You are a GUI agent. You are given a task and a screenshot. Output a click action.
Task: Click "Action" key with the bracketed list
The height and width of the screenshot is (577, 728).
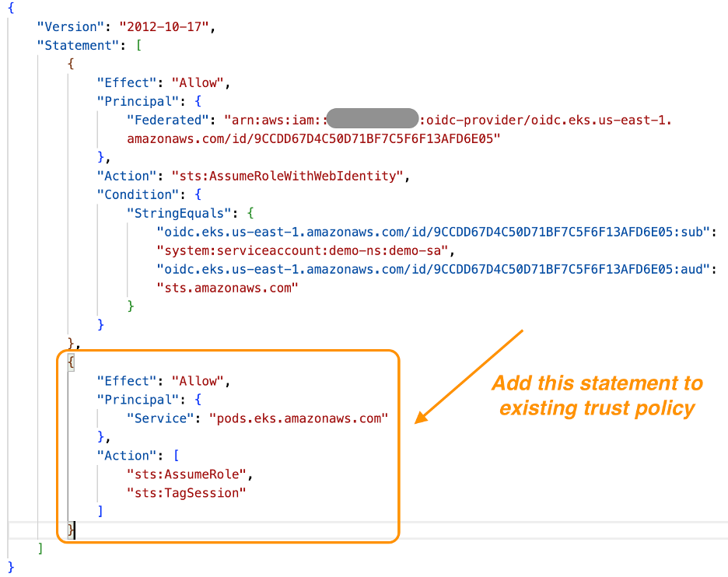click(x=126, y=456)
